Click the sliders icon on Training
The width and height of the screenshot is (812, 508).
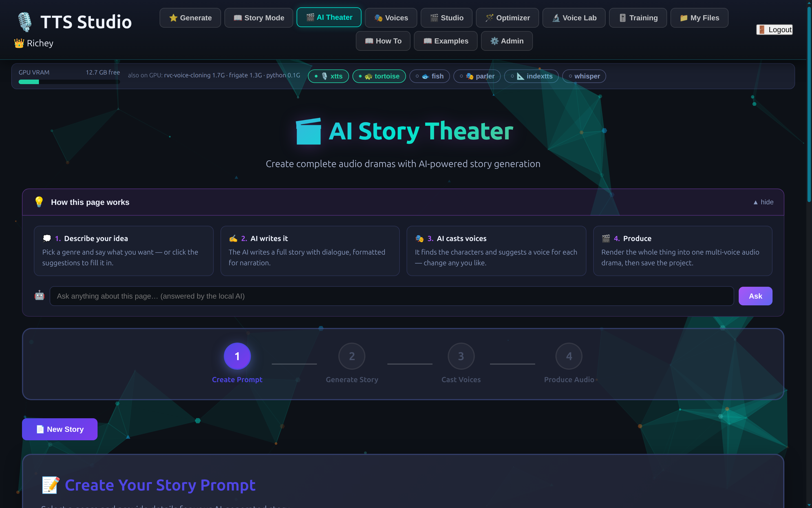623,18
